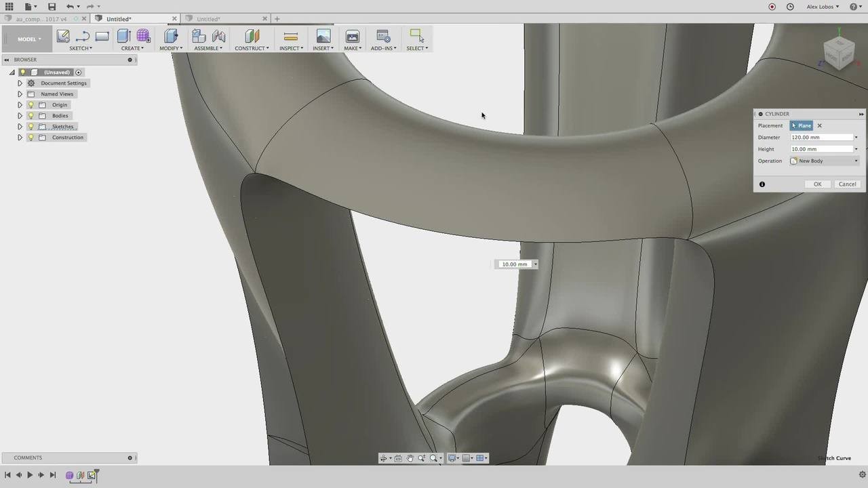Open the Add-Ins scripts tool

coord(383,36)
